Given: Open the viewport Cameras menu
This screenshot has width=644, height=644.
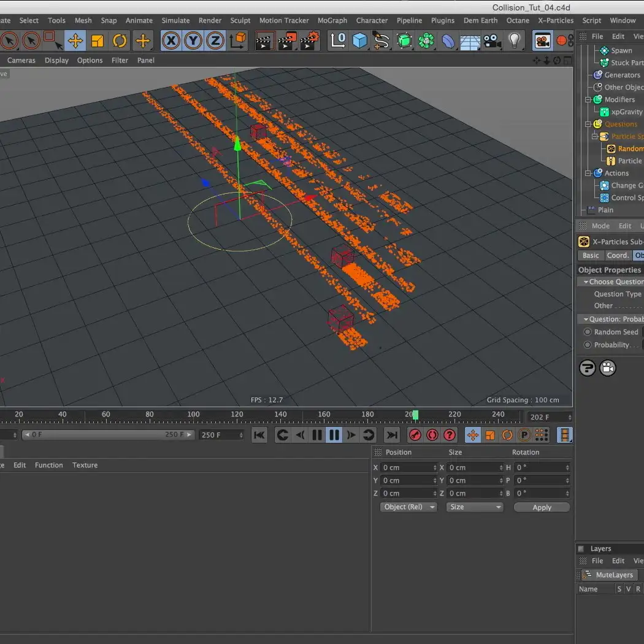Looking at the screenshot, I should pyautogui.click(x=21, y=60).
